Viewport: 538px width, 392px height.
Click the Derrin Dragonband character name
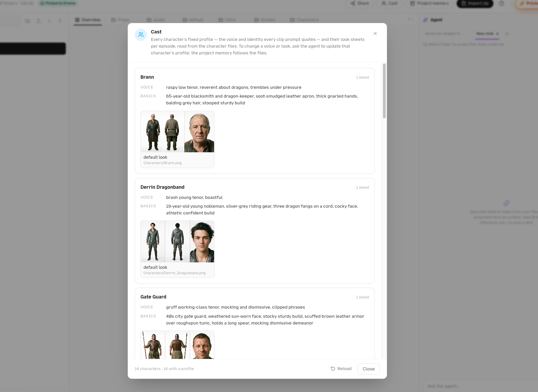tap(162, 187)
